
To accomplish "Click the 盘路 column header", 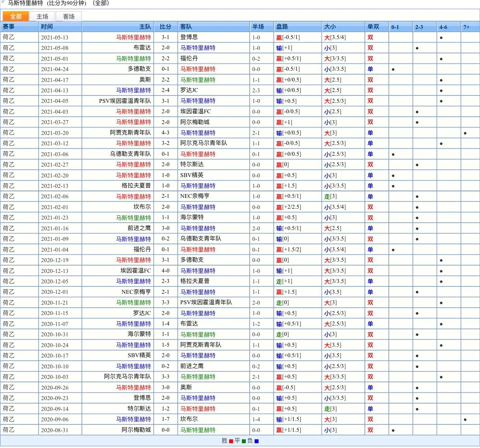I will [x=282, y=27].
